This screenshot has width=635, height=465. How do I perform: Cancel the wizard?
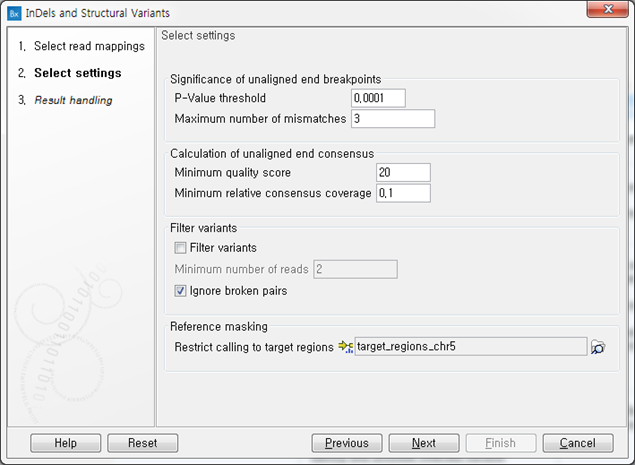578,443
